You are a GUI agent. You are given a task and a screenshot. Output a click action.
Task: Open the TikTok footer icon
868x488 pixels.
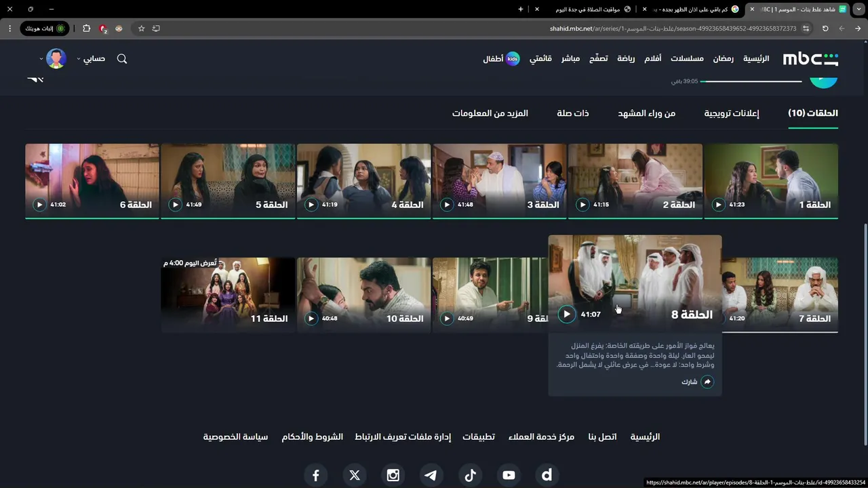coord(470,475)
